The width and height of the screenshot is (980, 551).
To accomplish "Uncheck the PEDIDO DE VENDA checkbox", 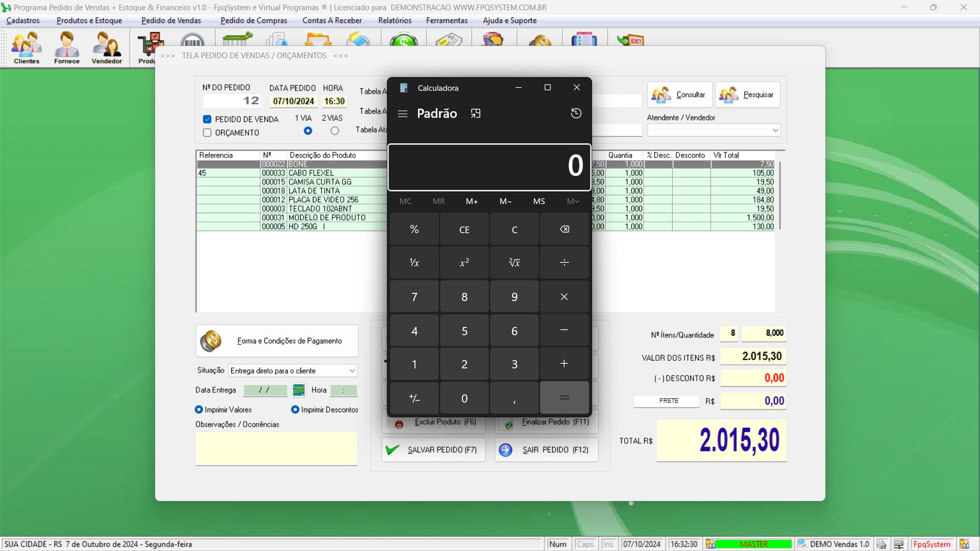I will [x=207, y=119].
